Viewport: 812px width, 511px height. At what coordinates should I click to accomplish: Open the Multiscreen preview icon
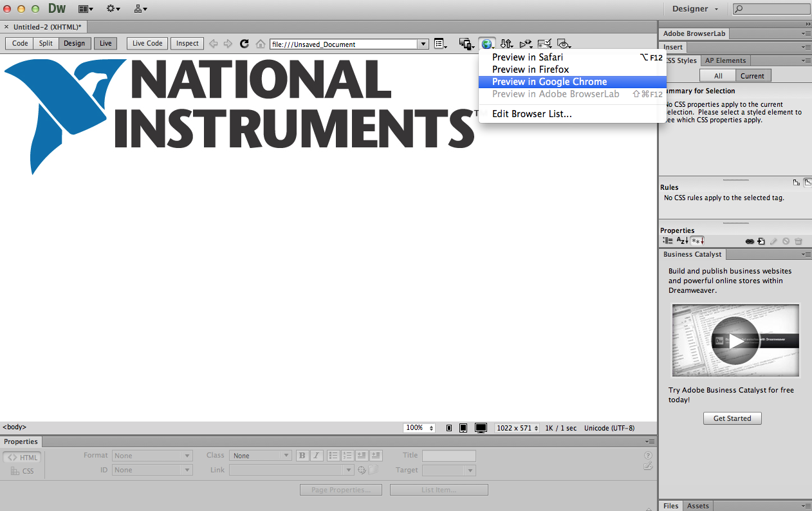pos(466,44)
